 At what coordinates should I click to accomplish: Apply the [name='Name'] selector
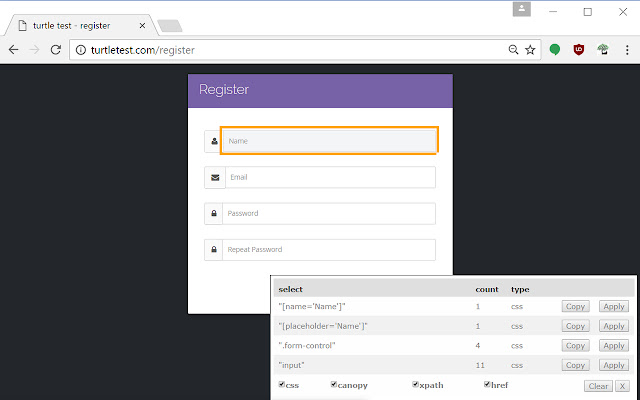pyautogui.click(x=614, y=307)
